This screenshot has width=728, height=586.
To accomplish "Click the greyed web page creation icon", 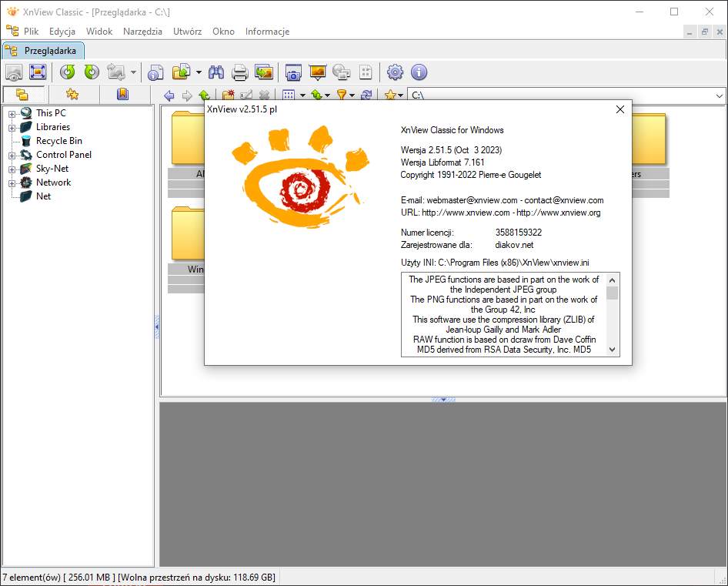I will pos(342,72).
